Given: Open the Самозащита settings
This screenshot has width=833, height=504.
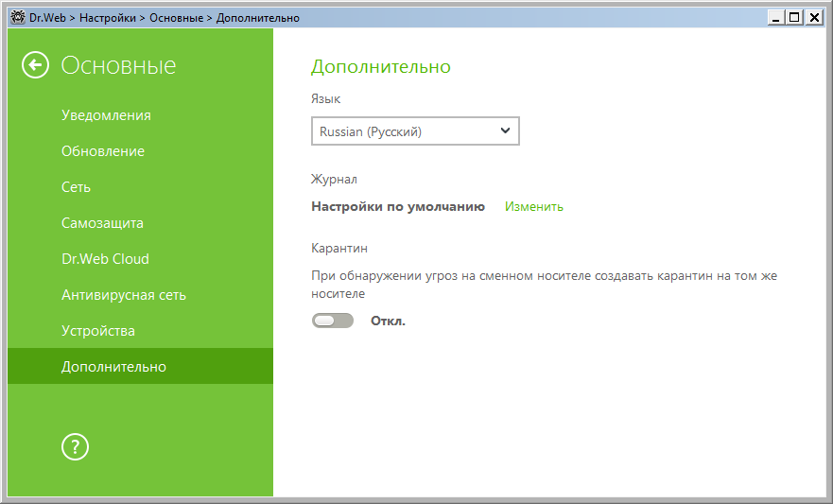Looking at the screenshot, I should pyautogui.click(x=102, y=223).
